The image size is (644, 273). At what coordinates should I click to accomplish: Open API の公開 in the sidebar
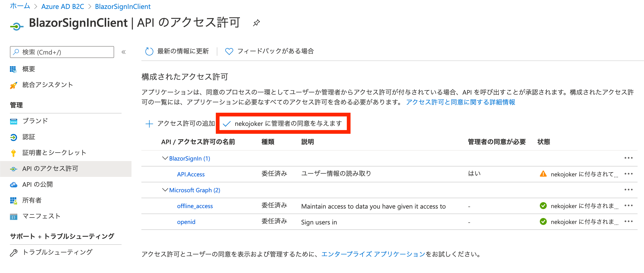click(x=37, y=184)
